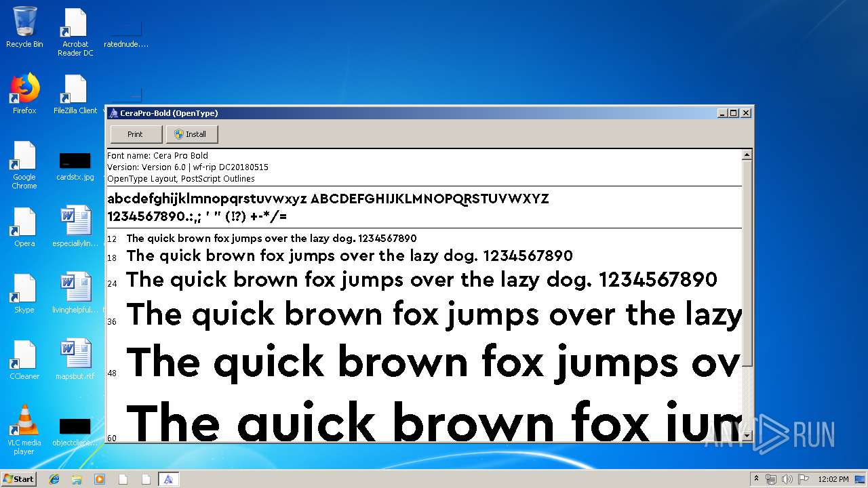
Task: Show hidden system tray icons
Action: click(757, 479)
